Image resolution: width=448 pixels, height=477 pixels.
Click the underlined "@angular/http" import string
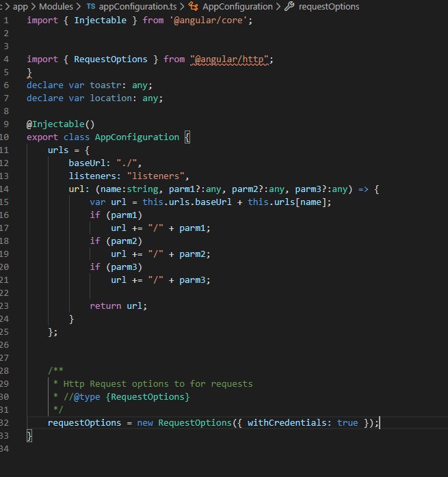pos(230,59)
